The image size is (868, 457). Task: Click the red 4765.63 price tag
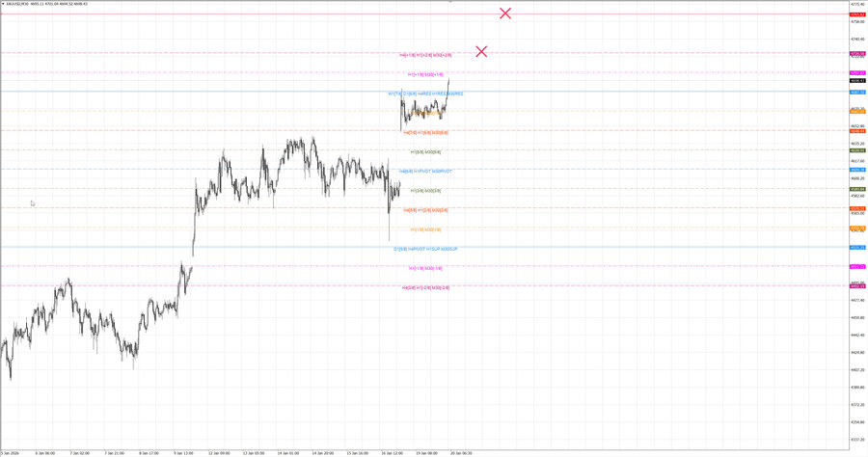(856, 14)
